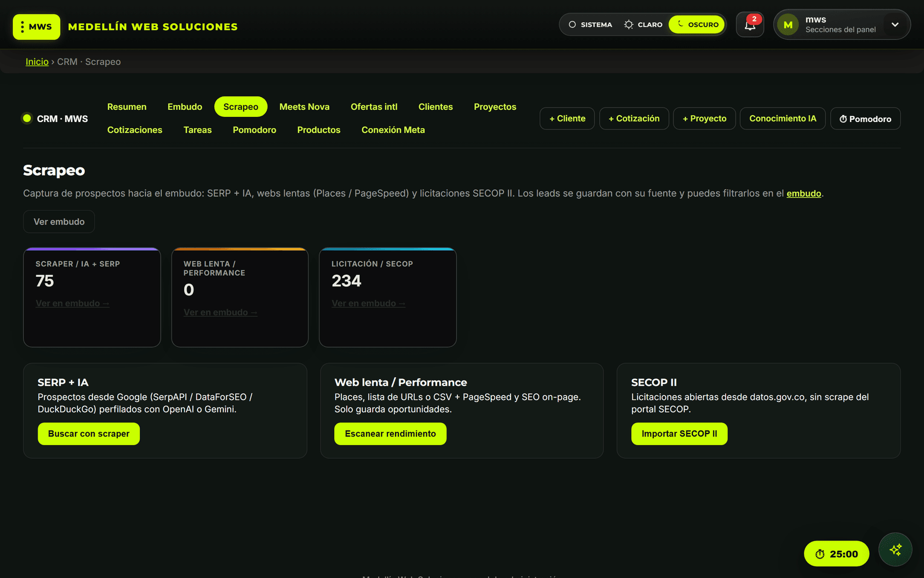The image size is (924, 578).
Task: Click the + Cotización button
Action: pos(634,118)
